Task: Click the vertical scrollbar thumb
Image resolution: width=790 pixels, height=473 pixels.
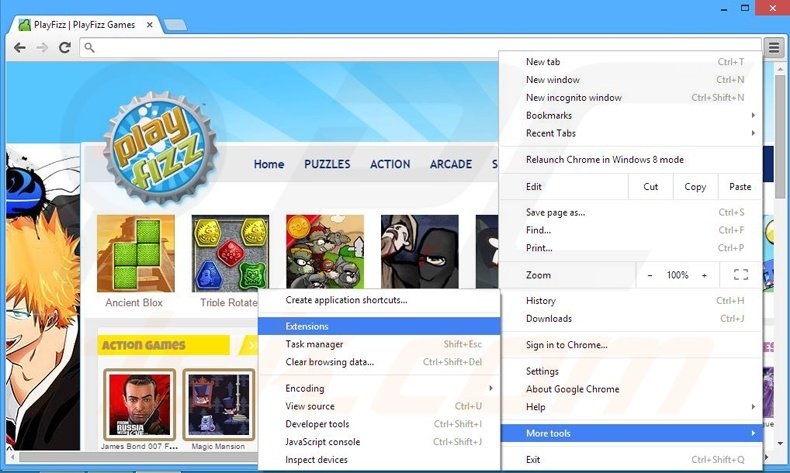Action: [x=780, y=137]
